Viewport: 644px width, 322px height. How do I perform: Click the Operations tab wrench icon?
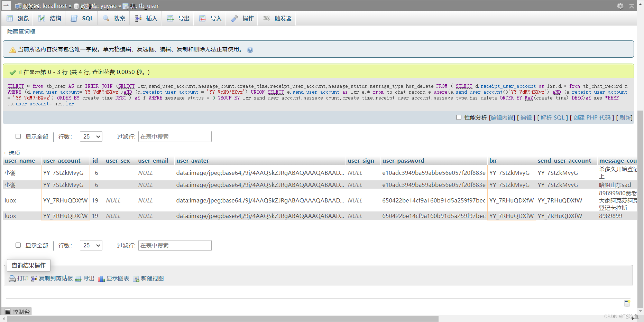pyautogui.click(x=235, y=18)
